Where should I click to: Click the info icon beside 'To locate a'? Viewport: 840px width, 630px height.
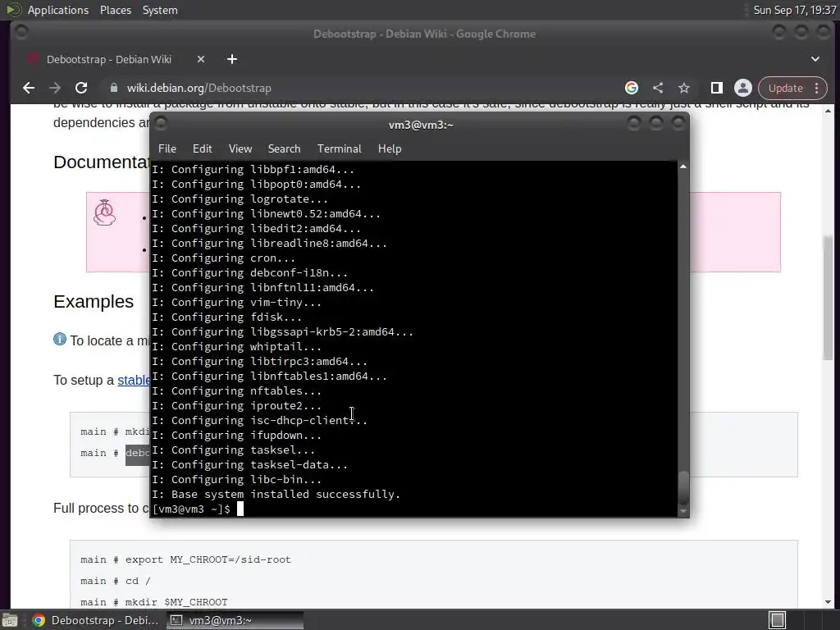point(60,340)
